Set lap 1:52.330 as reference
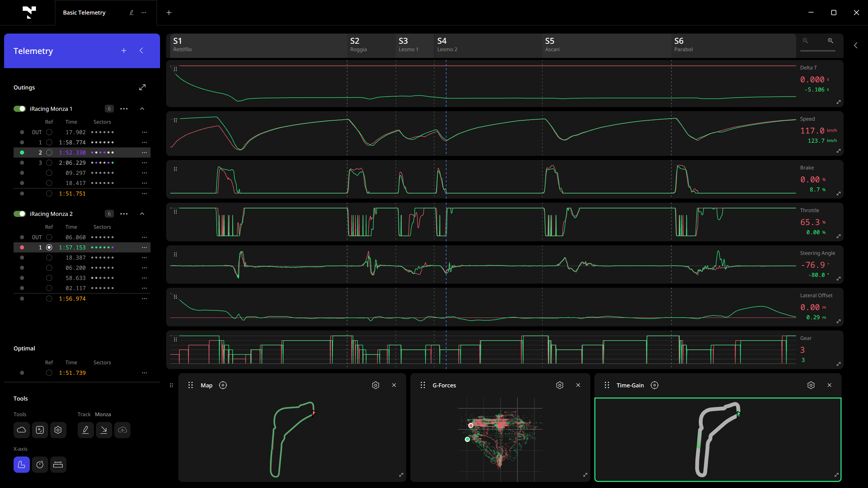The width and height of the screenshot is (868, 488). pyautogui.click(x=49, y=152)
